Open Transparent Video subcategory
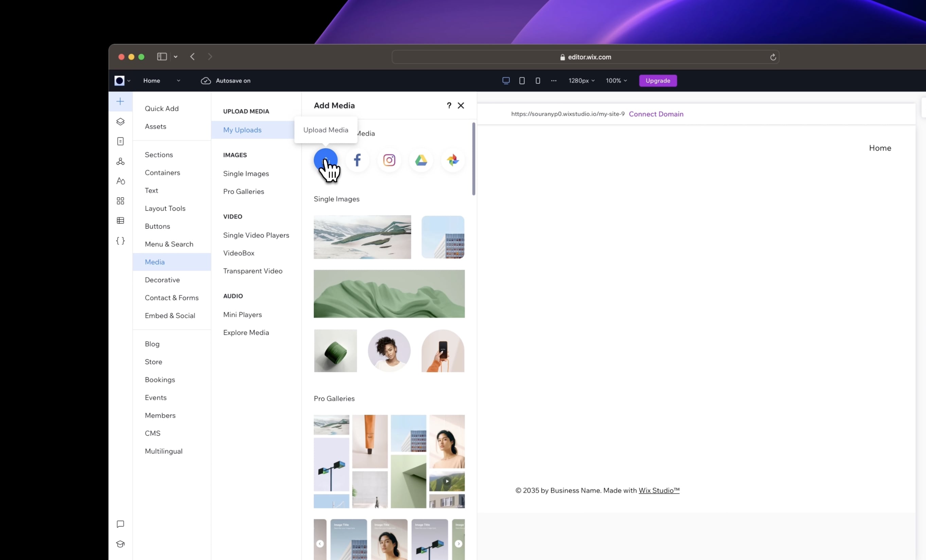Image resolution: width=926 pixels, height=560 pixels. [x=253, y=271]
